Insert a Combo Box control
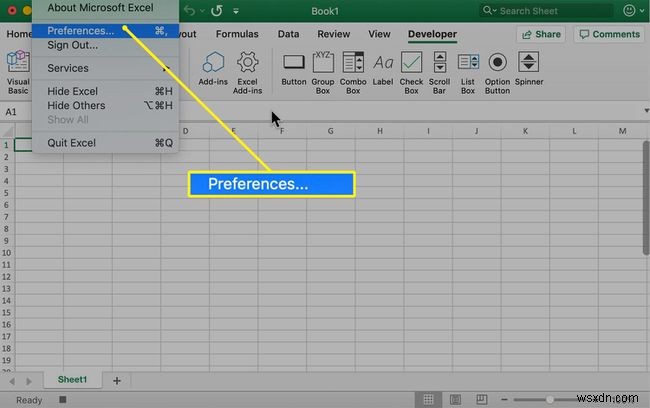The width and height of the screenshot is (650, 408). (x=353, y=73)
